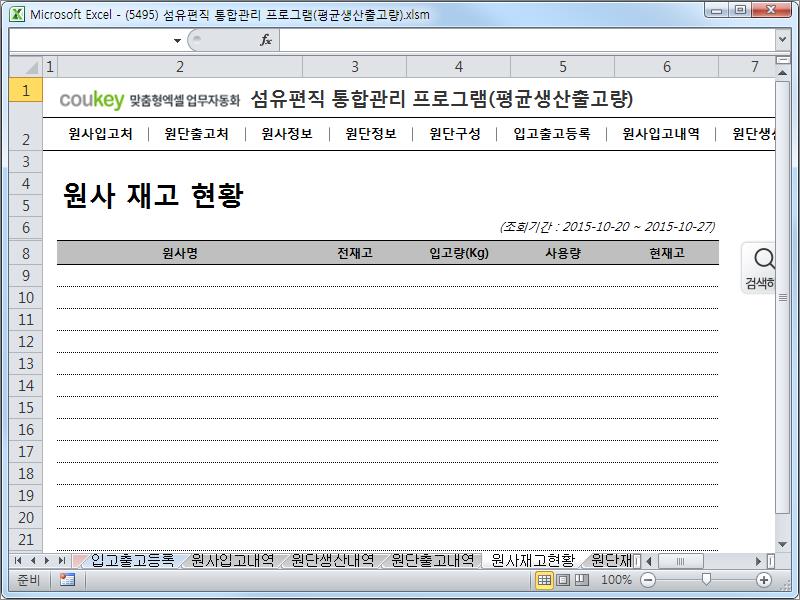Open 입고출고등록 sheet tab

[132, 561]
